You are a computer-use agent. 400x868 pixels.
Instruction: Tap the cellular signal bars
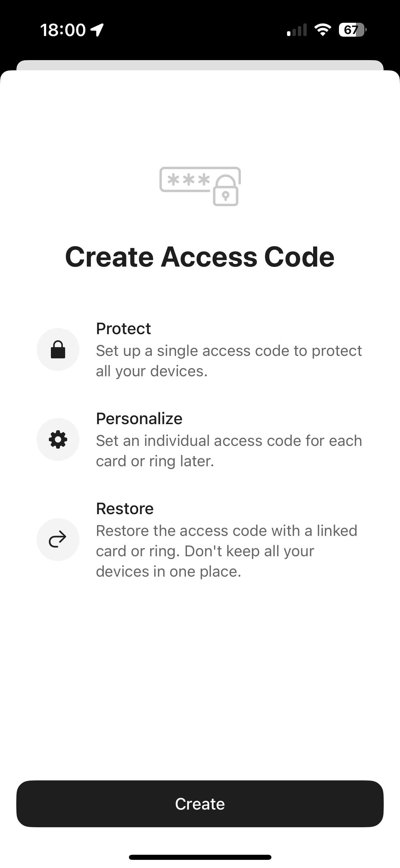click(297, 30)
